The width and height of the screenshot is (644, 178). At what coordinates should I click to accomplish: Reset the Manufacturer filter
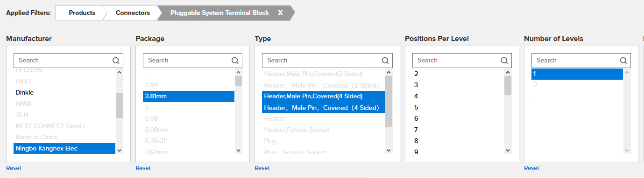click(x=14, y=168)
